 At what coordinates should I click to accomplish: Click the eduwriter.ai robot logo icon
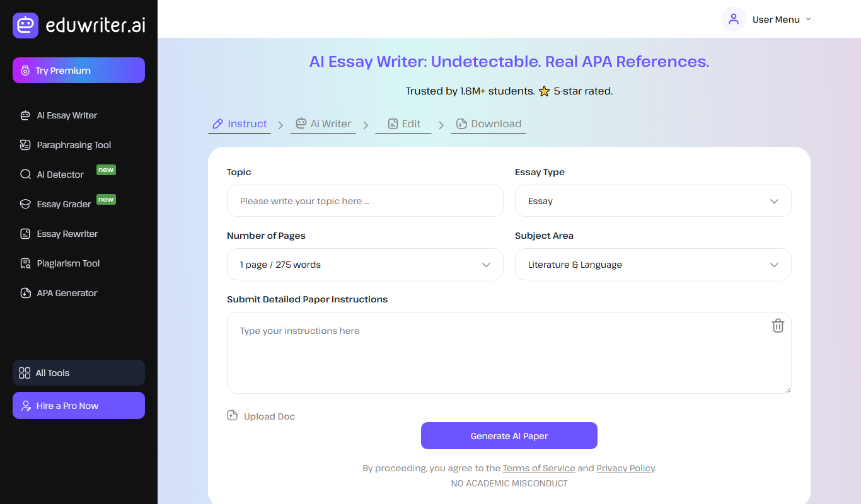tap(25, 25)
